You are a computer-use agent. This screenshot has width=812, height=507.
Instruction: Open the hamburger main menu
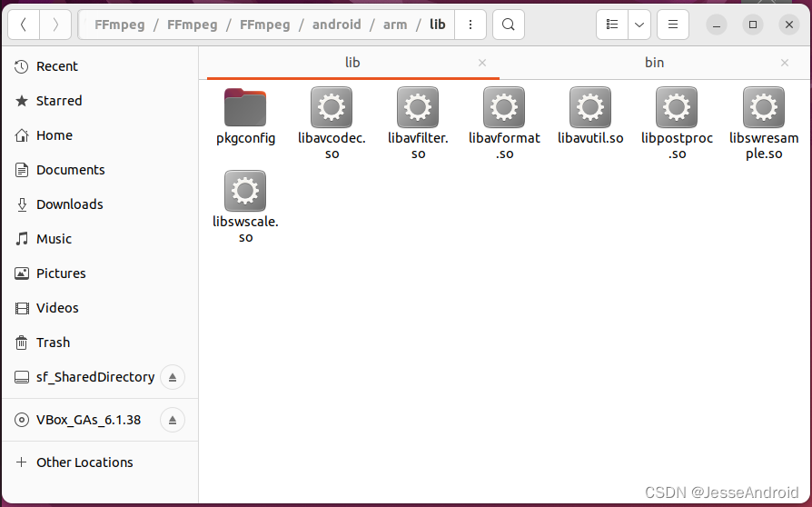click(673, 25)
